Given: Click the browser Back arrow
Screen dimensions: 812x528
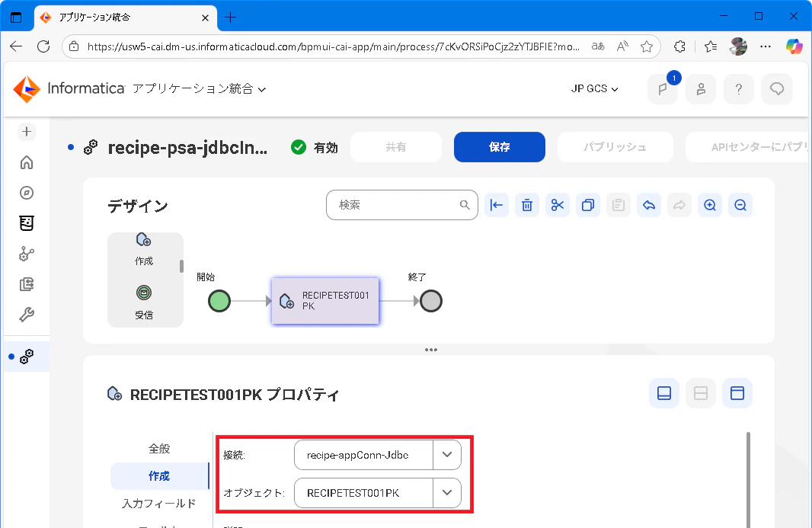Looking at the screenshot, I should [16, 46].
